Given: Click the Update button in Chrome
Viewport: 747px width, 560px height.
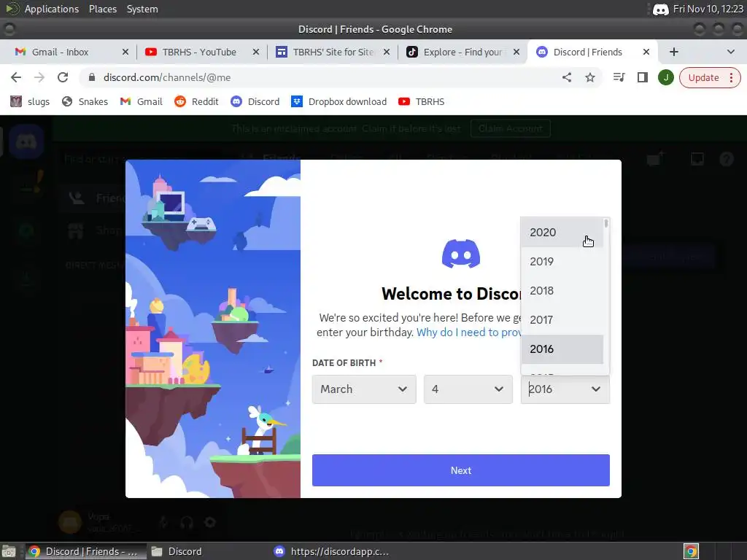Looking at the screenshot, I should point(703,77).
